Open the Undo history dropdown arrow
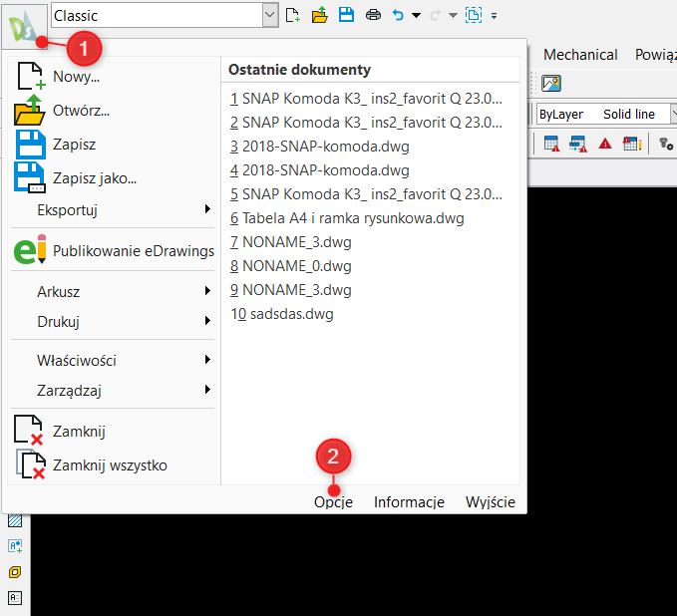Screen dimensions: 677x616 coord(416,16)
